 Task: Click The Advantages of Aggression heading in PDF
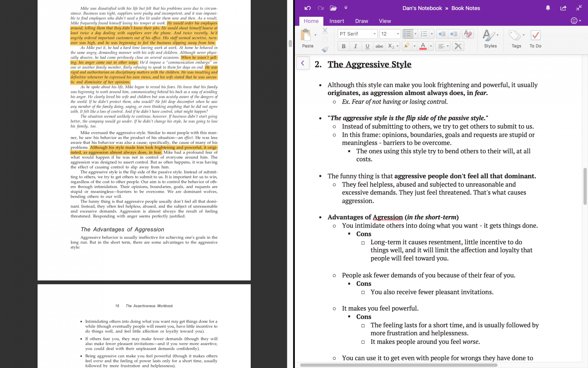(x=122, y=229)
